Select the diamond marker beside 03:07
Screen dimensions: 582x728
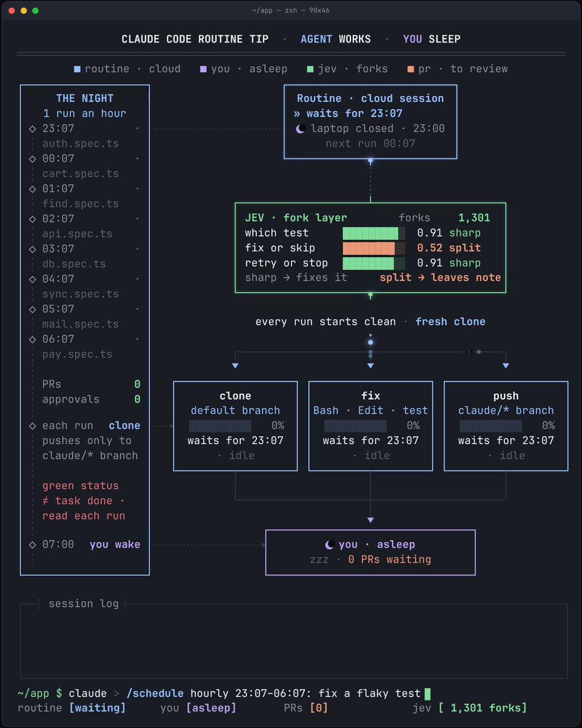click(x=32, y=249)
